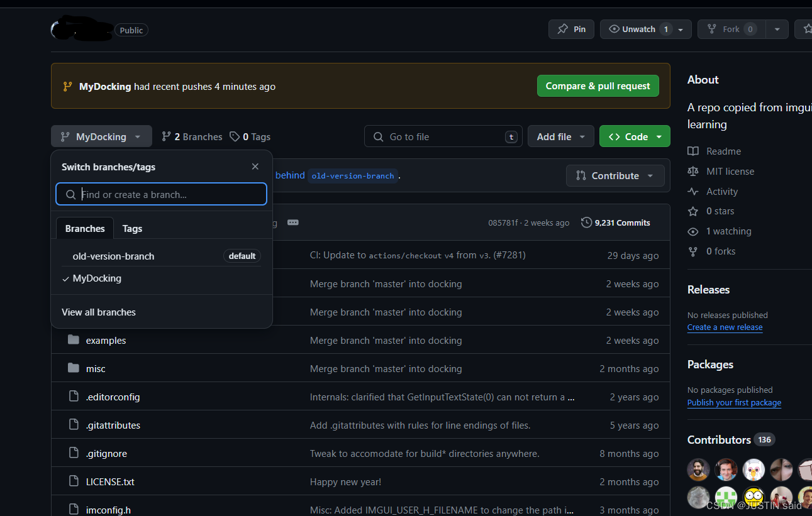The width and height of the screenshot is (812, 516).
Task: Open the Contributors 136 heading
Action: [731, 439]
